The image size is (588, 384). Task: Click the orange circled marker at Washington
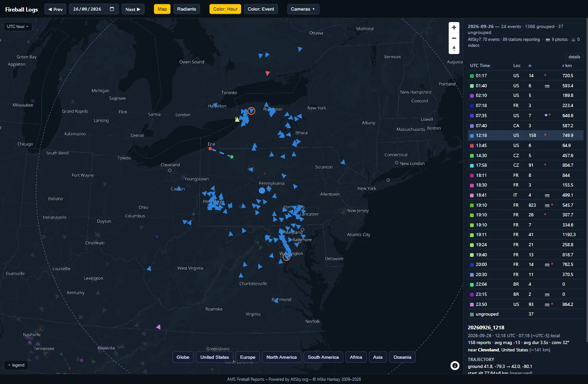point(287,257)
